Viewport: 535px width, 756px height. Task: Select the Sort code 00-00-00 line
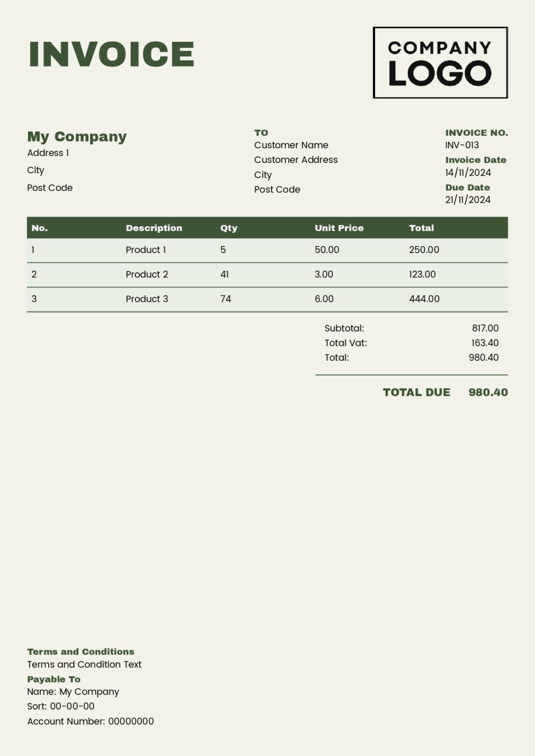coord(61,706)
